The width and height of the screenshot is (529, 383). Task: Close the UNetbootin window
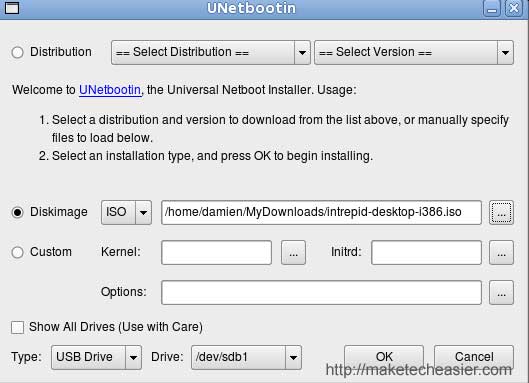point(514,8)
